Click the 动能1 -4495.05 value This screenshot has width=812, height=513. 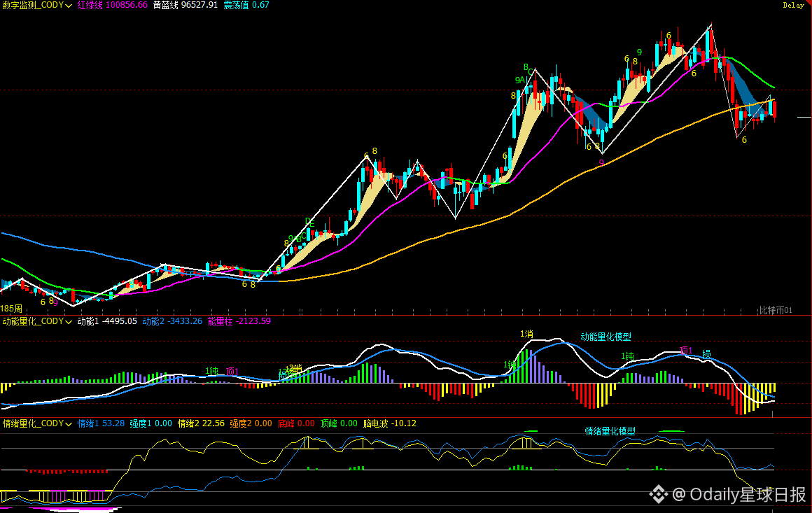click(107, 321)
